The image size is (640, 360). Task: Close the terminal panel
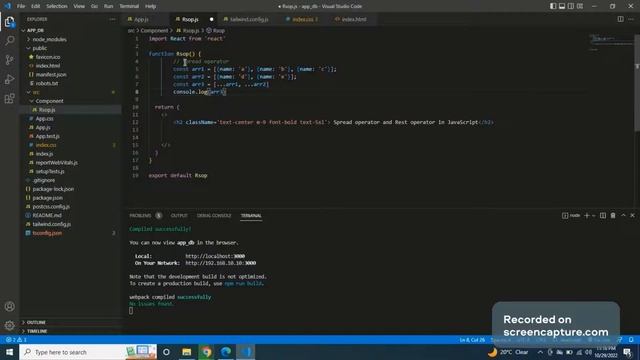tap(632, 216)
